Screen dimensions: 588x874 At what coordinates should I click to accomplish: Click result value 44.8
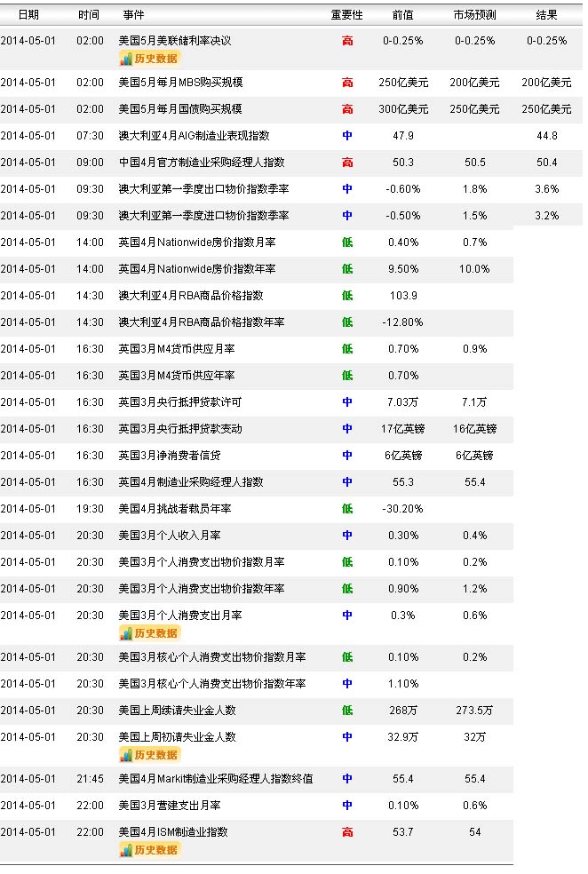pos(547,135)
